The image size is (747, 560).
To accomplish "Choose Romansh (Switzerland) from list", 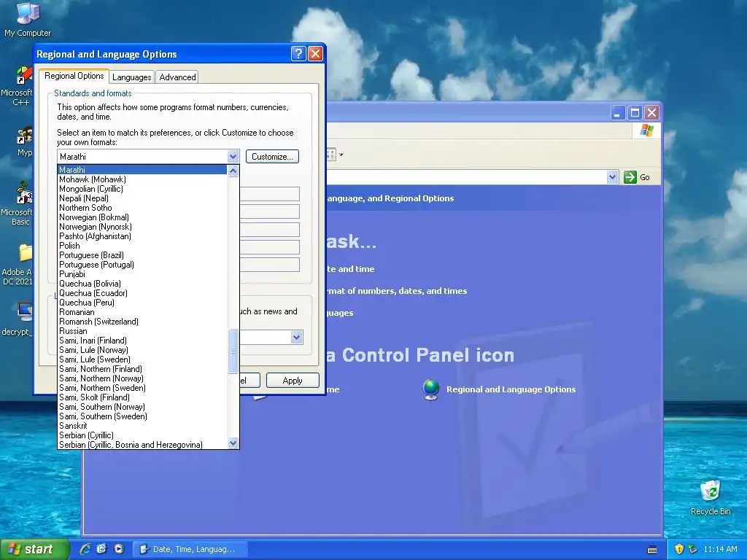I will pyautogui.click(x=142, y=322).
